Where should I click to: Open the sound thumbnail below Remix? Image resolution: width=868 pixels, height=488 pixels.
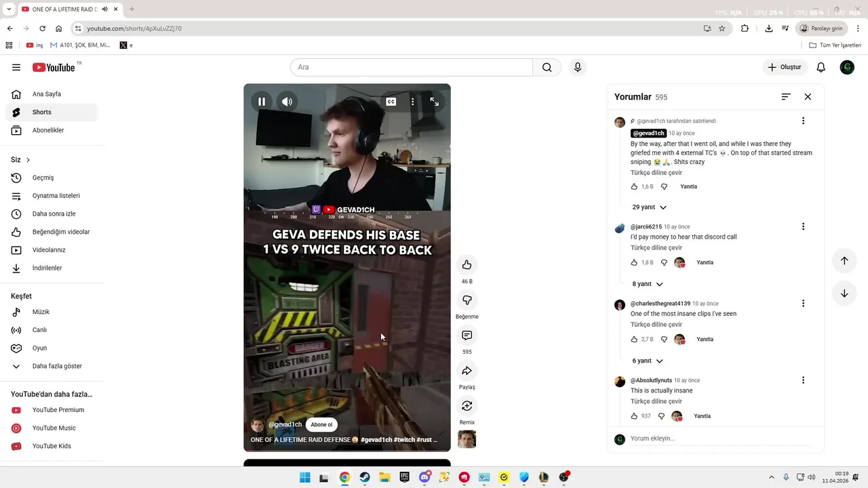pyautogui.click(x=467, y=439)
